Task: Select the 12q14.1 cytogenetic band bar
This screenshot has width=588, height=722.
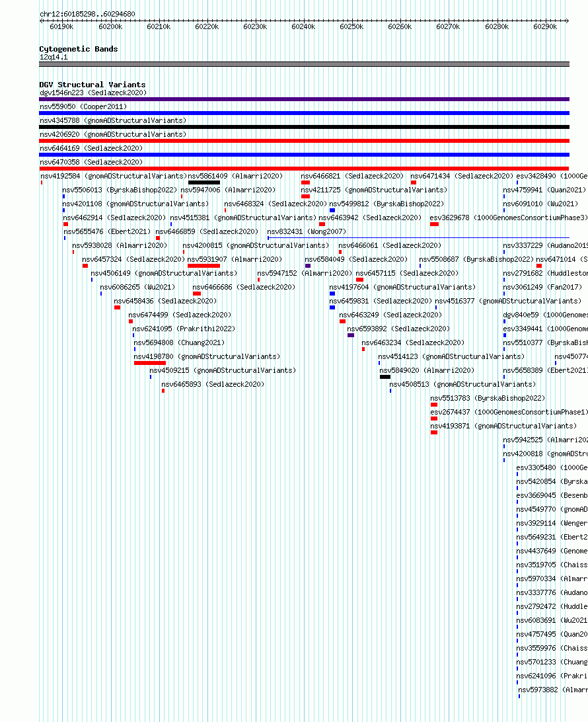Action: (x=304, y=65)
